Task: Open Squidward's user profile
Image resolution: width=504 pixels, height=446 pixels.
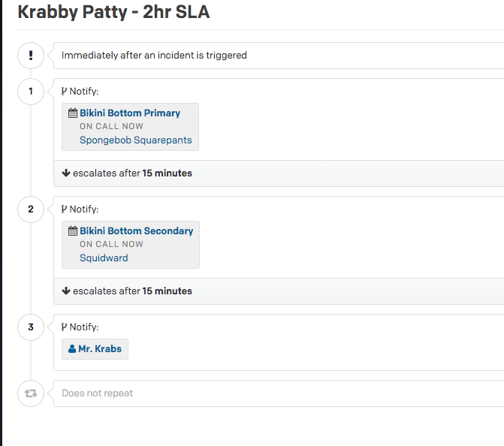Action: click(x=104, y=258)
